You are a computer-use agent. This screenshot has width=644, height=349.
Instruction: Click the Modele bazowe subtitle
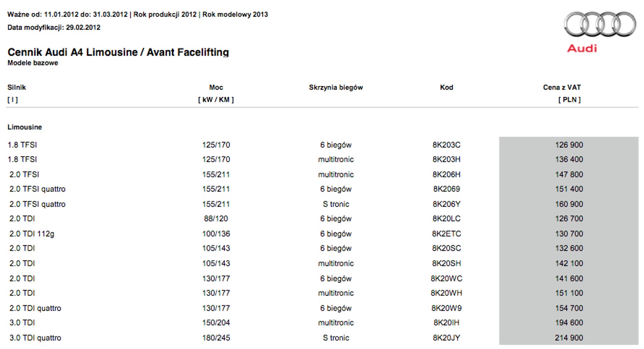pos(33,63)
